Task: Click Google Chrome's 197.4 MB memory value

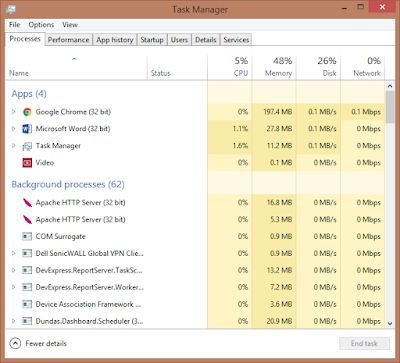Action: (277, 112)
